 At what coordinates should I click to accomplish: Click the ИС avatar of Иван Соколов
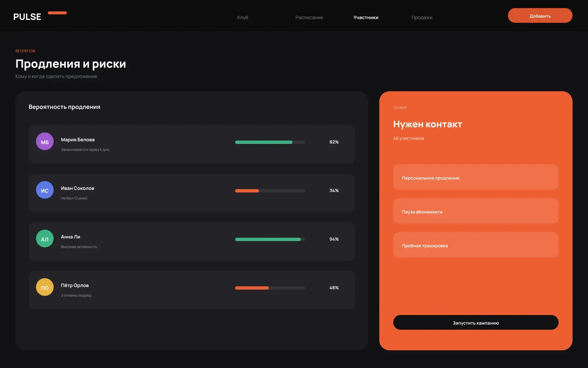tap(45, 190)
